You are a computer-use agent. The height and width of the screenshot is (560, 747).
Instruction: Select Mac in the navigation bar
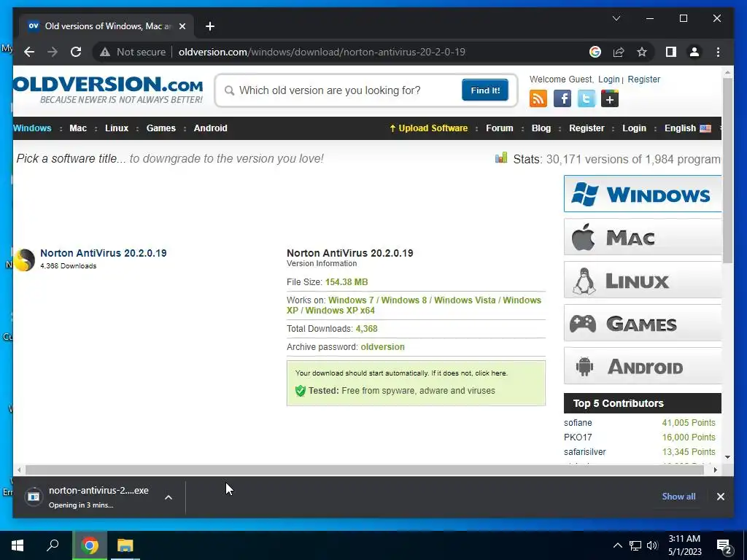pyautogui.click(x=78, y=128)
